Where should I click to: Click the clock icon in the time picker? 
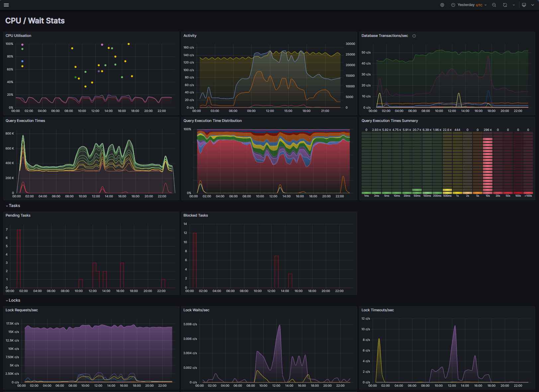click(x=453, y=5)
